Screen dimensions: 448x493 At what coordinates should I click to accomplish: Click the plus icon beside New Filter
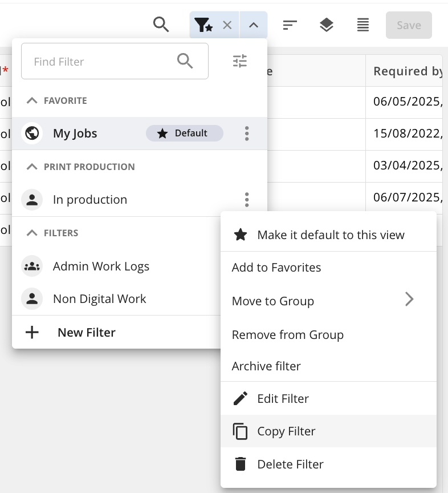(x=32, y=332)
